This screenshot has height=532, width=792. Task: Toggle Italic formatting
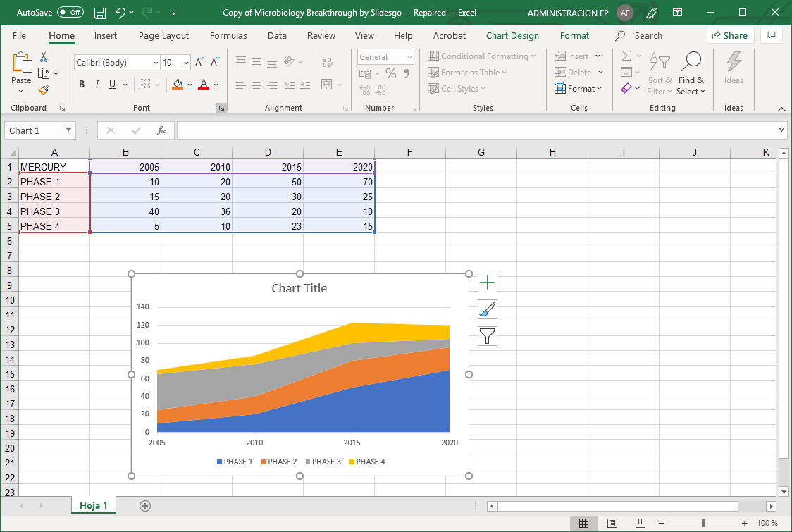[97, 85]
